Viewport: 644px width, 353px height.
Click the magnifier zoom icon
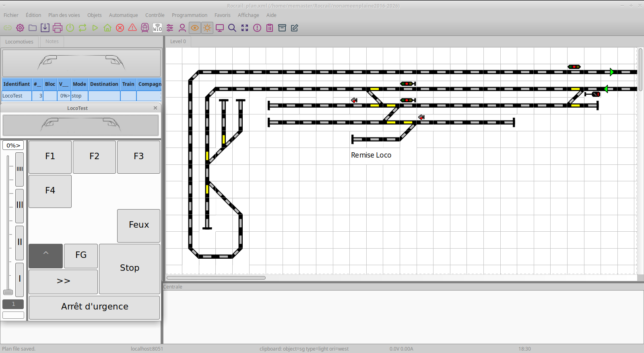[x=232, y=28]
